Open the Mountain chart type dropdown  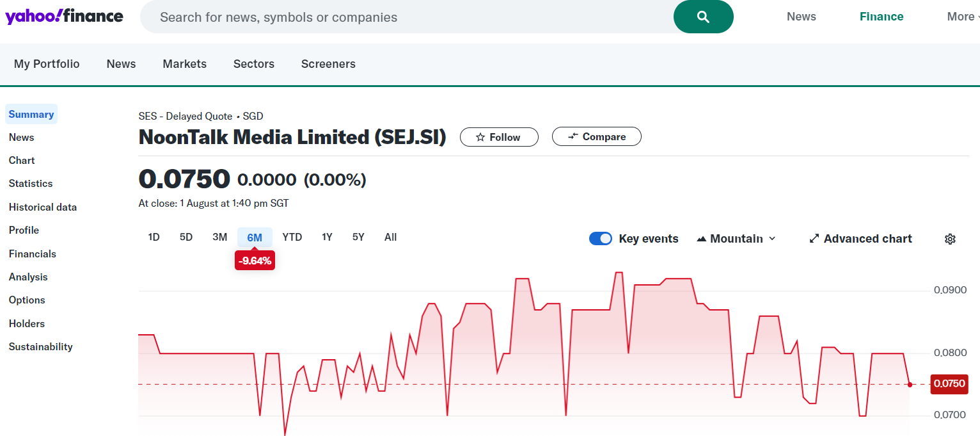tap(736, 239)
